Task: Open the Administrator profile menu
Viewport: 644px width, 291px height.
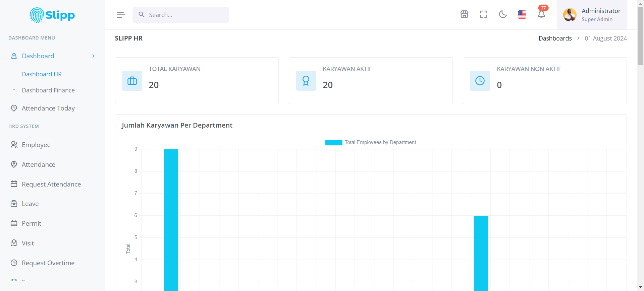Action: 592,15
